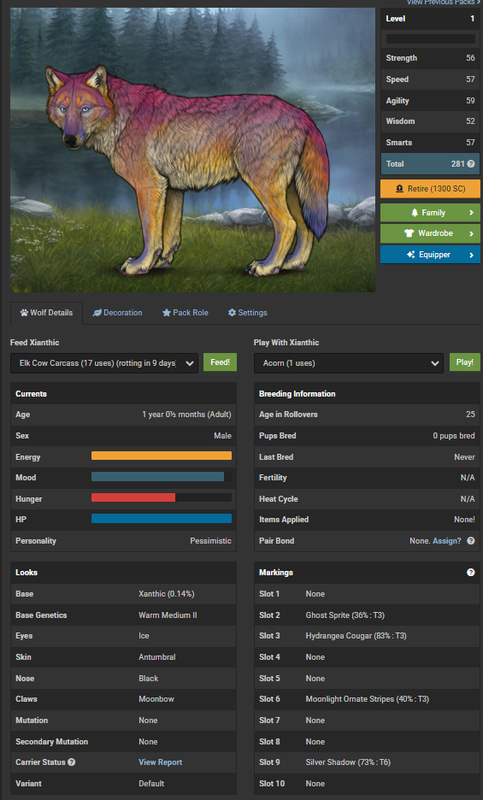This screenshot has height=800, width=483.
Task: Click the retire icon on Retire button
Action: [x=400, y=189]
